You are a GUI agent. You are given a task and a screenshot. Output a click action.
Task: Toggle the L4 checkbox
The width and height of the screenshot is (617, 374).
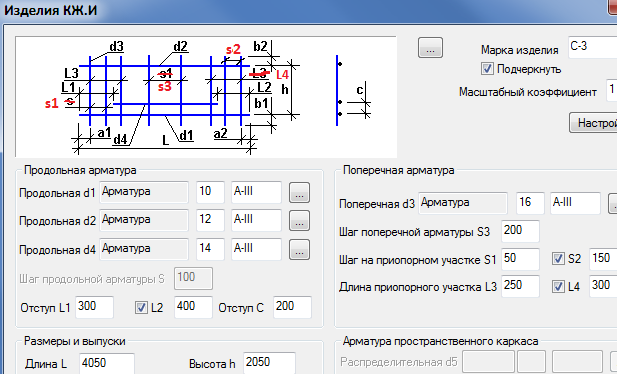558,286
